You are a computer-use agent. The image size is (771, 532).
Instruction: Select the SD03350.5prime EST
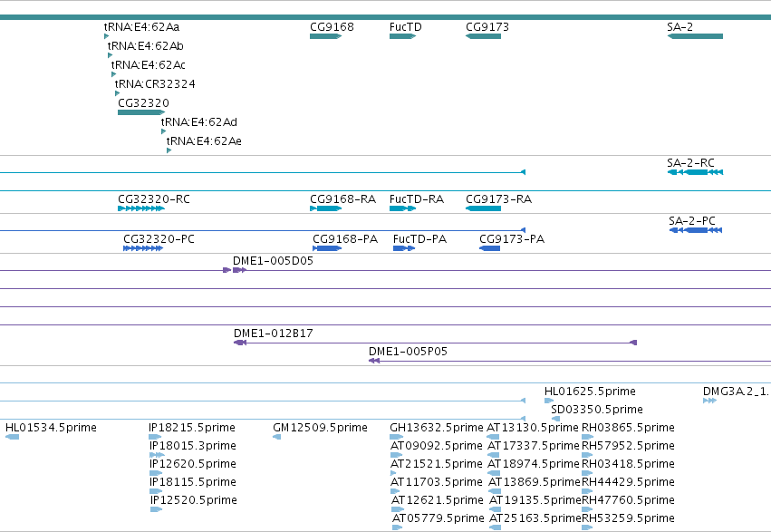click(555, 419)
